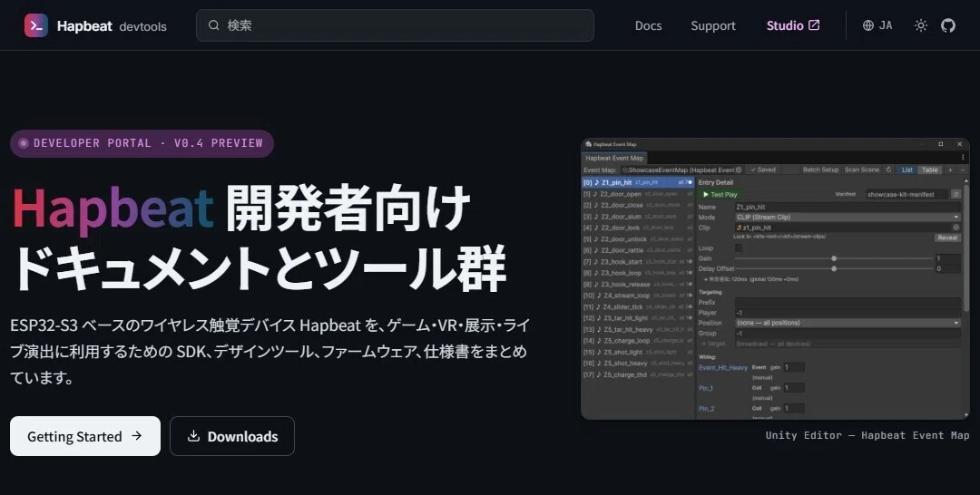This screenshot has width=980, height=495.
Task: Click the Developer Portal v0.4 Preview badge
Action: pos(142,143)
